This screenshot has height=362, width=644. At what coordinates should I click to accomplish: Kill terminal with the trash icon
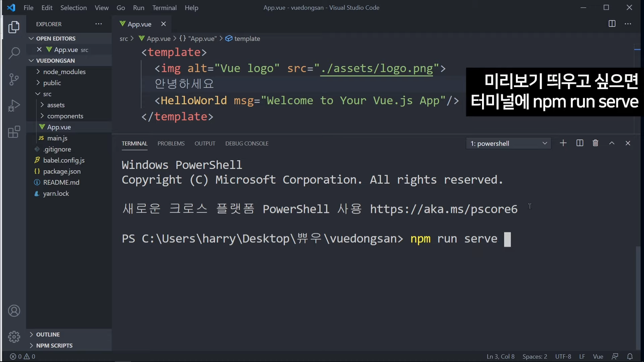pos(595,143)
